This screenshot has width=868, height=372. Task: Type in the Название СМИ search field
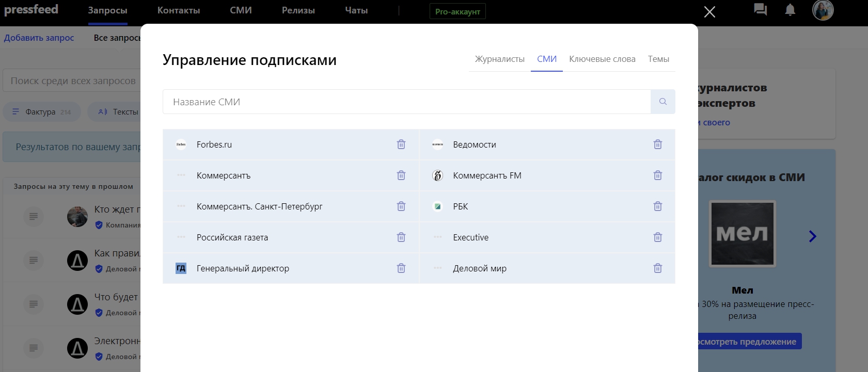pos(406,102)
